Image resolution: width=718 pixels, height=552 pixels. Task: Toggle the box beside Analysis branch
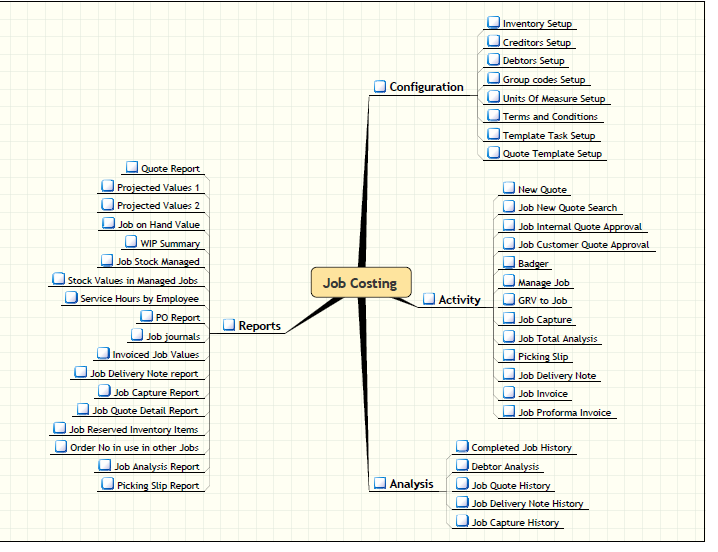(380, 483)
